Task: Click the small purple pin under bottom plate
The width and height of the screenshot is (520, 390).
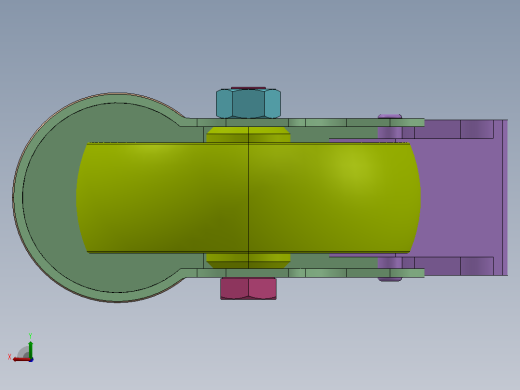Action: pyautogui.click(x=390, y=279)
